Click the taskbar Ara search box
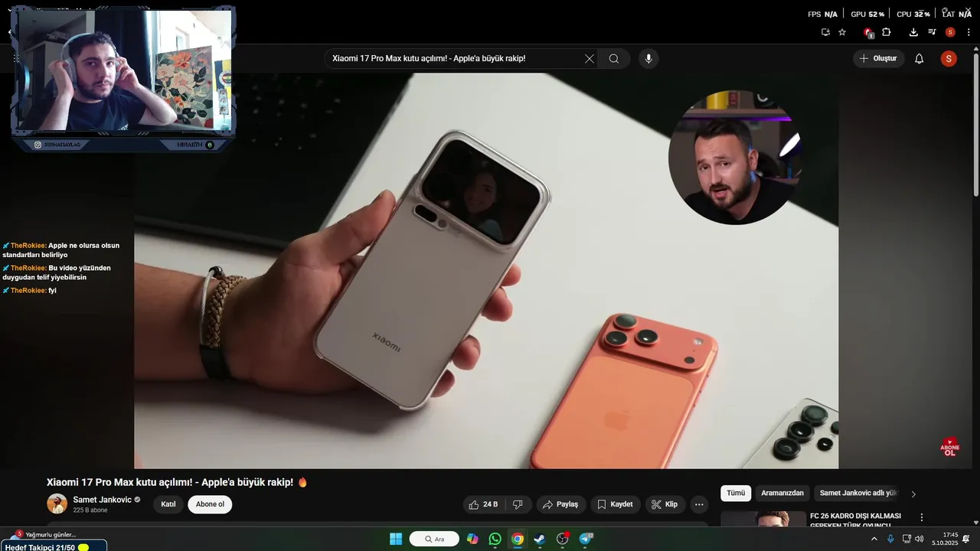The height and width of the screenshot is (551, 980). (x=434, y=539)
